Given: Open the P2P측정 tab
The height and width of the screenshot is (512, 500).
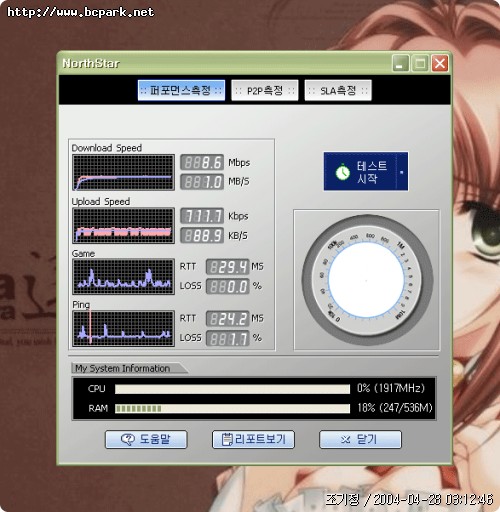Looking at the screenshot, I should click(x=265, y=90).
